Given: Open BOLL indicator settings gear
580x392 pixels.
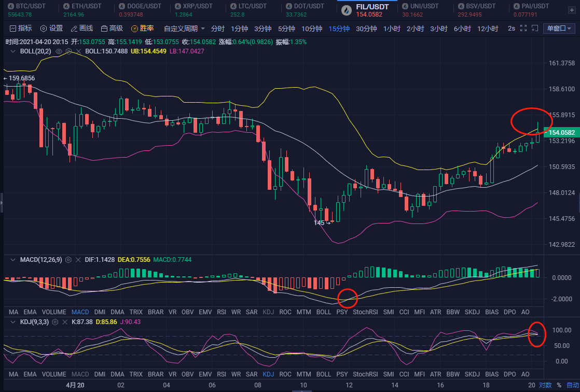Looking at the screenshot, I should click(69, 51).
